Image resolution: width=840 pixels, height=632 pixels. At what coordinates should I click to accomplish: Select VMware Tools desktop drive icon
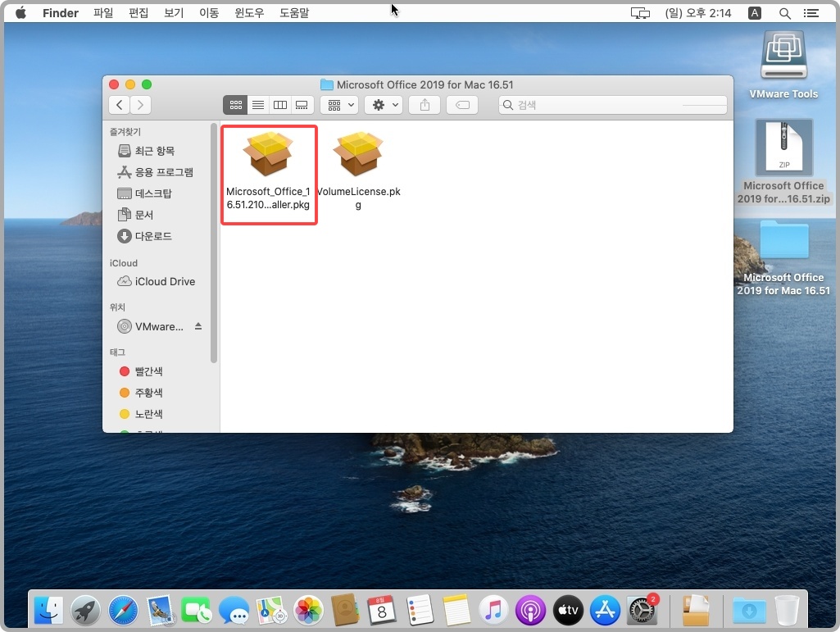[783, 65]
